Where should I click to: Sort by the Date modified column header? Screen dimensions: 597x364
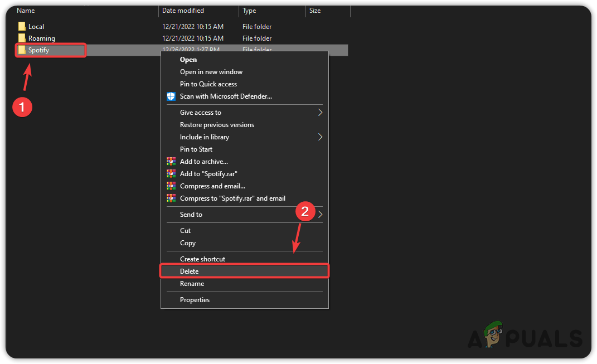(183, 11)
